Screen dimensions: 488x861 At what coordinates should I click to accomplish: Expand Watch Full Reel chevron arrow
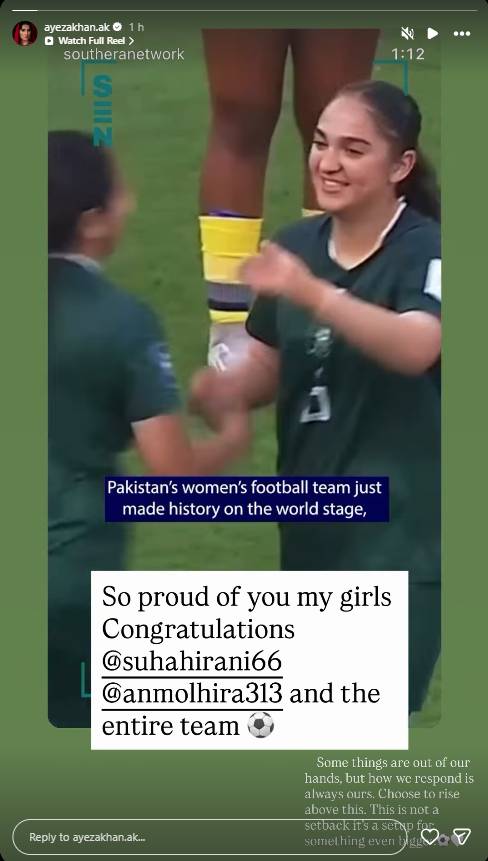pos(131,41)
